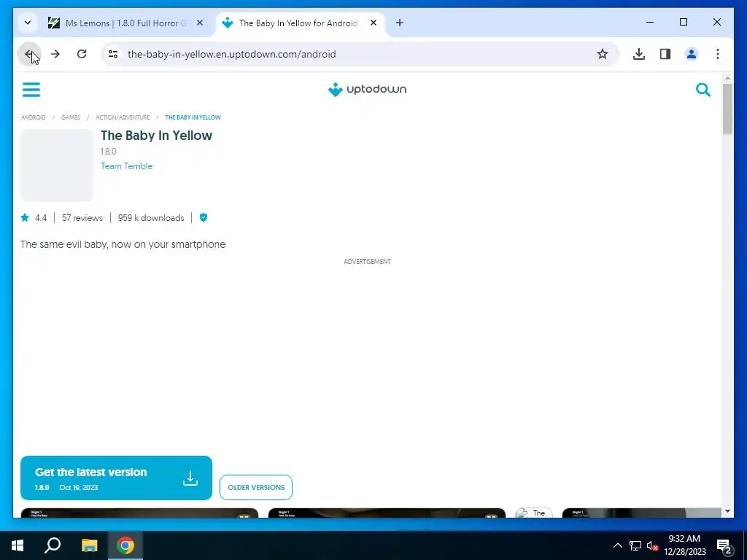Open first game screenshot thumbnail
Screen dimensions: 747x560
(139, 513)
